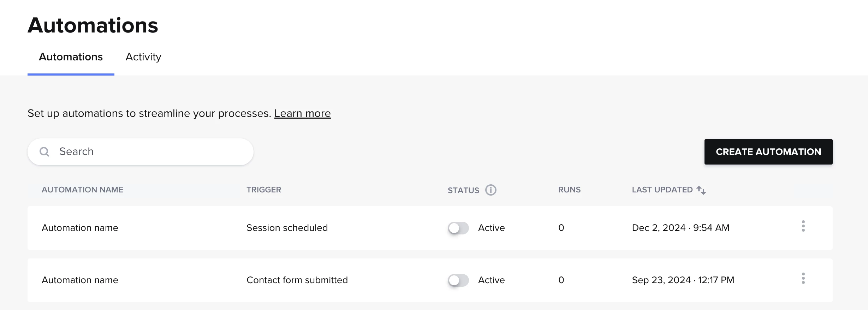Click the Dec 2, 2024 timestamp
868x310 pixels.
tap(680, 228)
